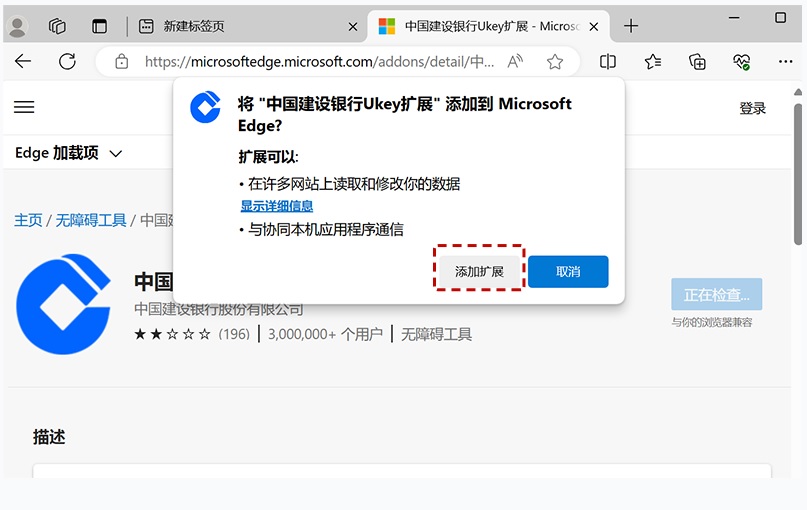This screenshot has height=510, width=807.
Task: Open Browser essentials heart icon
Action: [741, 62]
